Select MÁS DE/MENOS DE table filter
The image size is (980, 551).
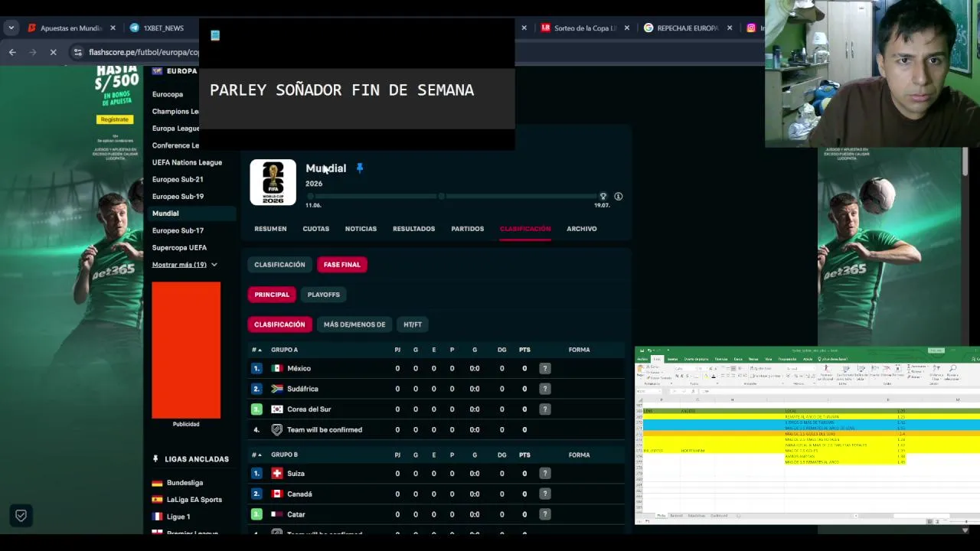[x=354, y=324]
